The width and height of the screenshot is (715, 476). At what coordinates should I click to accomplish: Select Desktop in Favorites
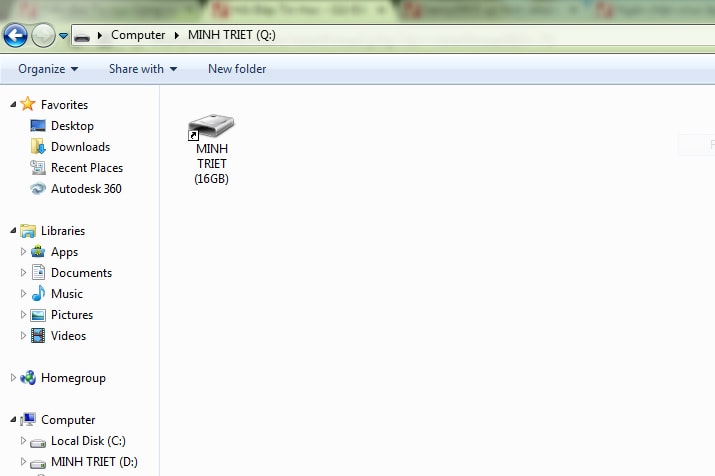(72, 126)
